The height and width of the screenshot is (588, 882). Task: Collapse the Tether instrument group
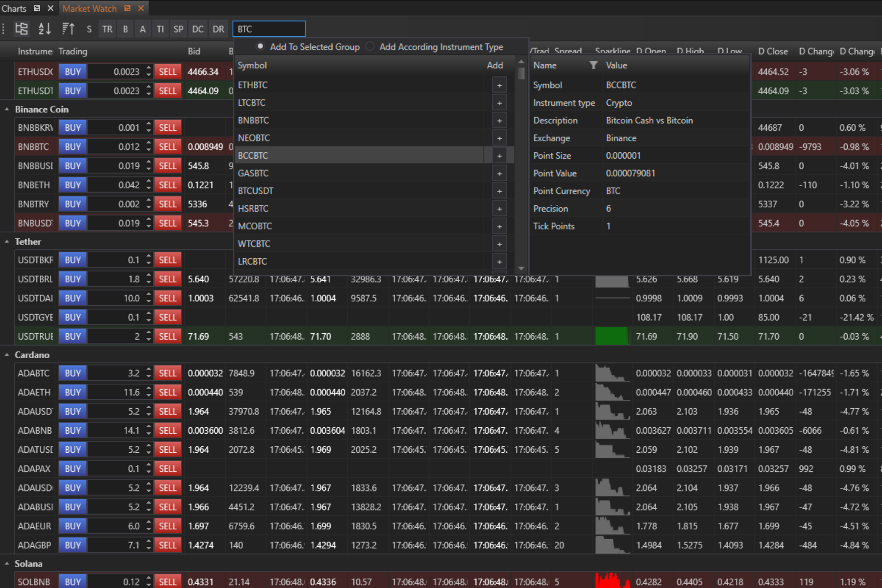[7, 242]
